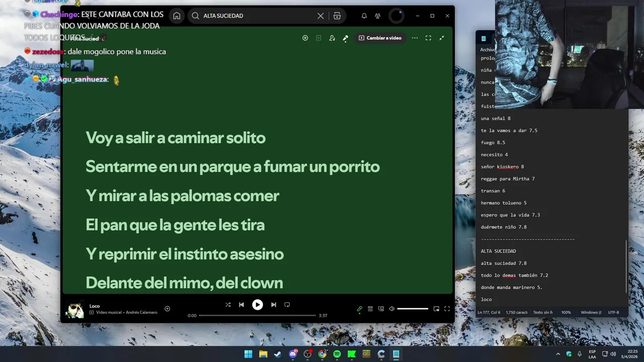Open the playback queue

(x=370, y=309)
